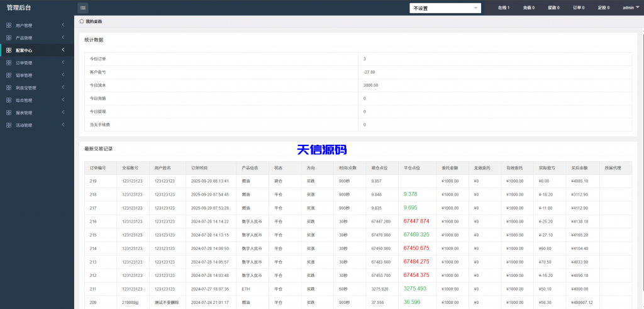Click the 订单编号 column header
The width and height of the screenshot is (644, 309).
(x=97, y=168)
